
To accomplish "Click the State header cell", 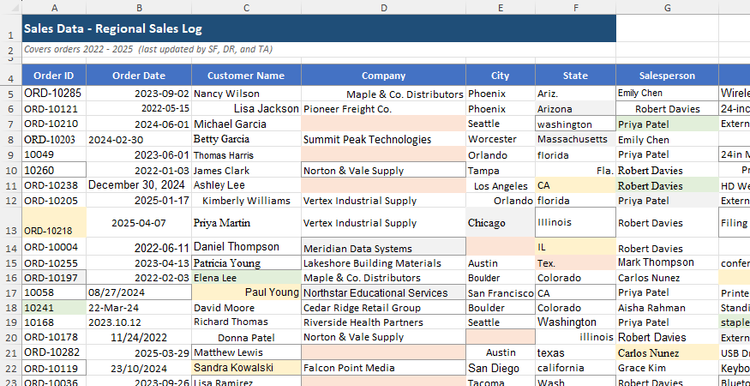I will click(x=575, y=76).
